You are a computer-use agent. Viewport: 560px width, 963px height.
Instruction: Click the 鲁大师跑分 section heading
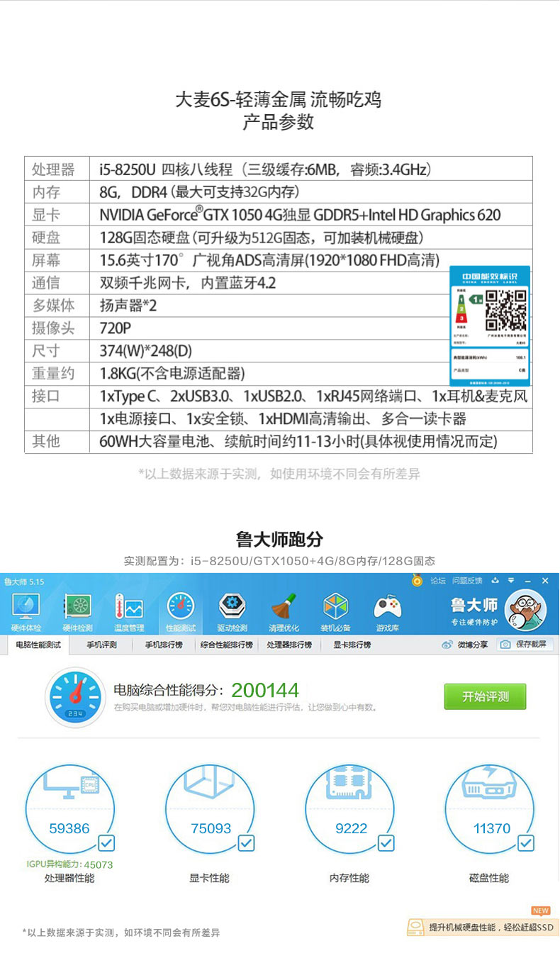pos(279,539)
